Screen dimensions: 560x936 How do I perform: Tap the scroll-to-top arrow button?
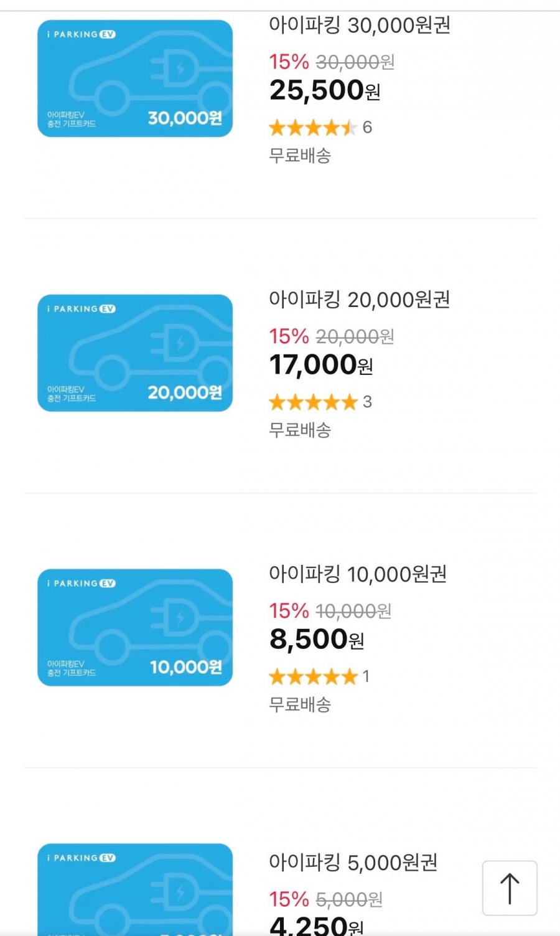(510, 888)
